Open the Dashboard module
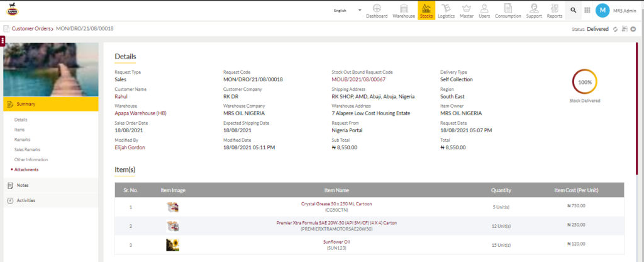The image size is (644, 262). coord(377,11)
